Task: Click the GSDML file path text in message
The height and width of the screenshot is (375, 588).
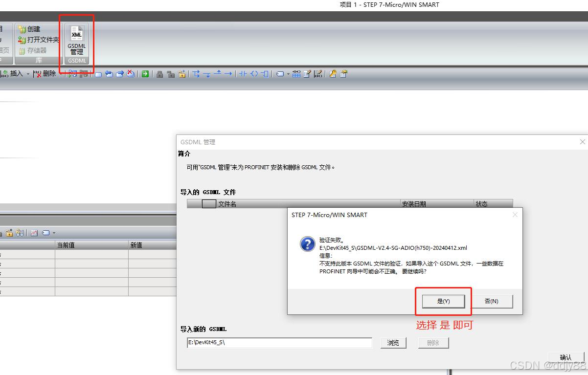Action: [393, 248]
